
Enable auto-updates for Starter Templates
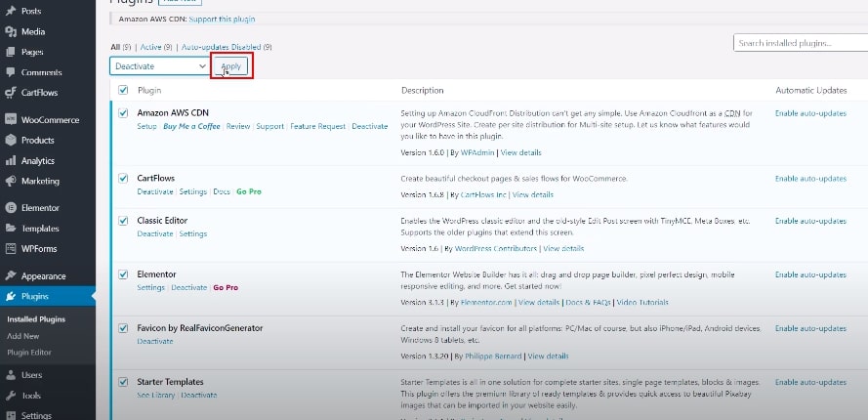pyautogui.click(x=810, y=382)
